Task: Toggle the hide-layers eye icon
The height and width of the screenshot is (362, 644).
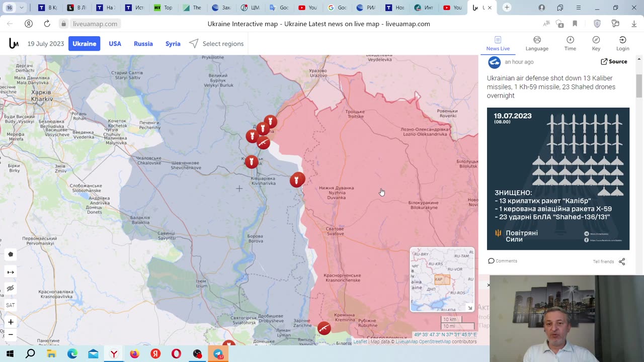Action: 11,289
